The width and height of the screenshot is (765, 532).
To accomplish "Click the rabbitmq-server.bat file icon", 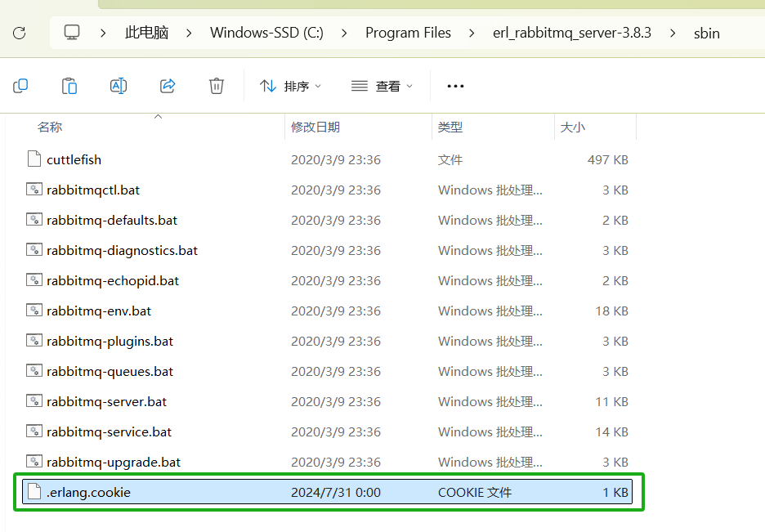I will [34, 400].
